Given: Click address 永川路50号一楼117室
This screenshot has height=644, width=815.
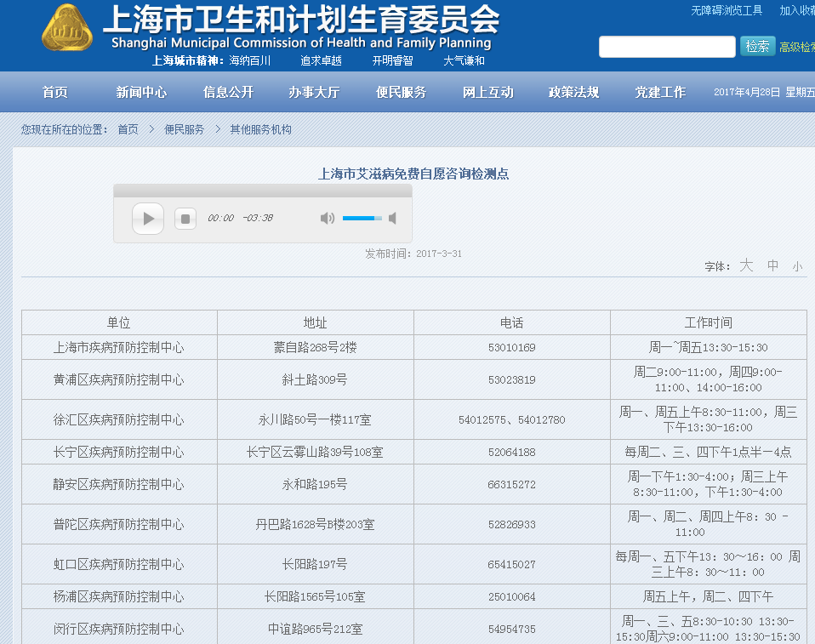Looking at the screenshot, I should [315, 419].
